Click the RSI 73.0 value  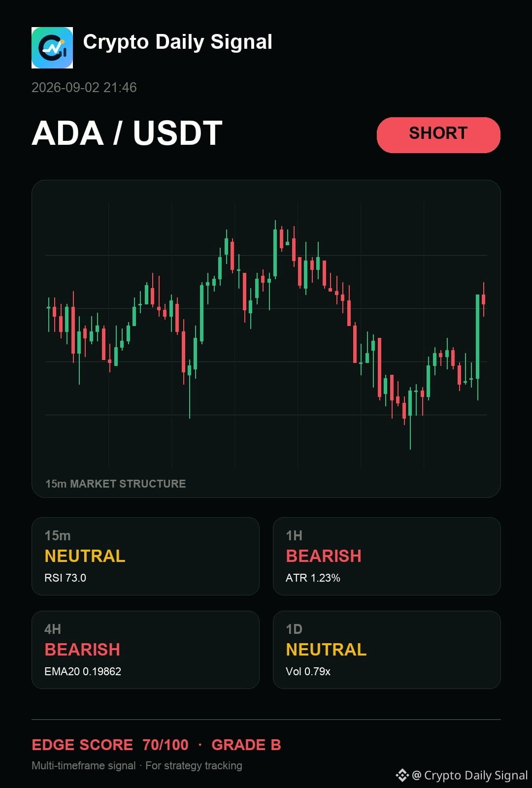pos(65,578)
